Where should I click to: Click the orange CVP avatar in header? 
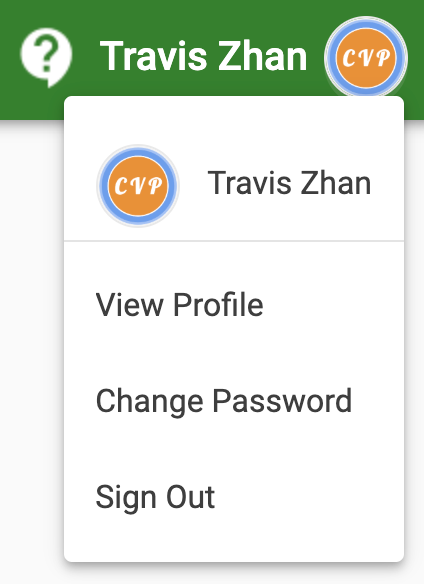366,58
